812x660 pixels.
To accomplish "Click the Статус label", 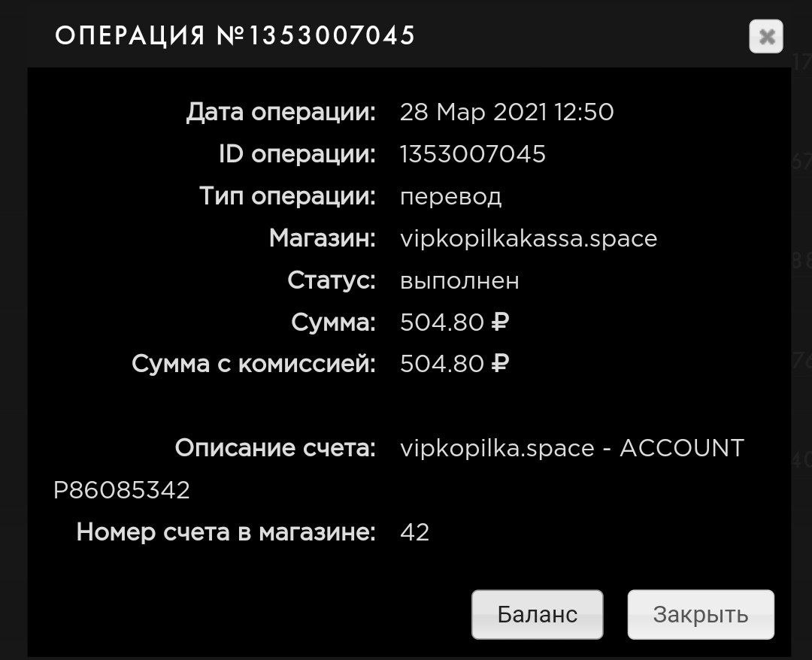I will click(x=331, y=281).
